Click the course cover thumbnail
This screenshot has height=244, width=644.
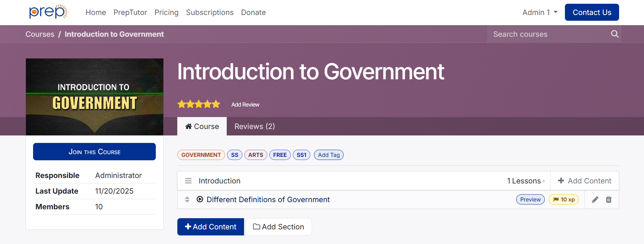[94, 97]
